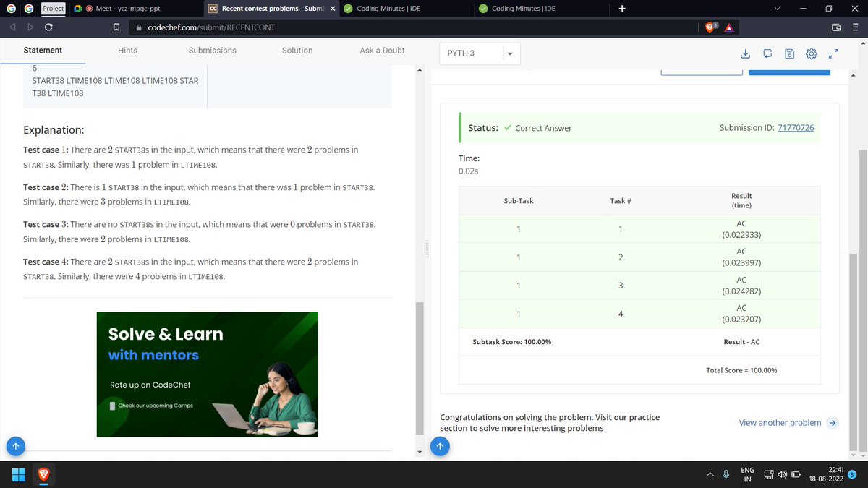Click the microphone tray icon

[726, 475]
